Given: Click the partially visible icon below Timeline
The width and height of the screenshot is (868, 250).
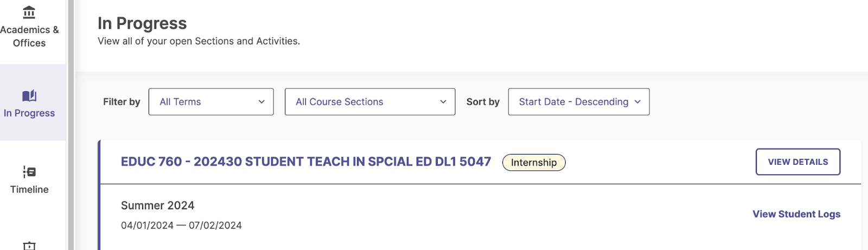Looking at the screenshot, I should (29, 246).
